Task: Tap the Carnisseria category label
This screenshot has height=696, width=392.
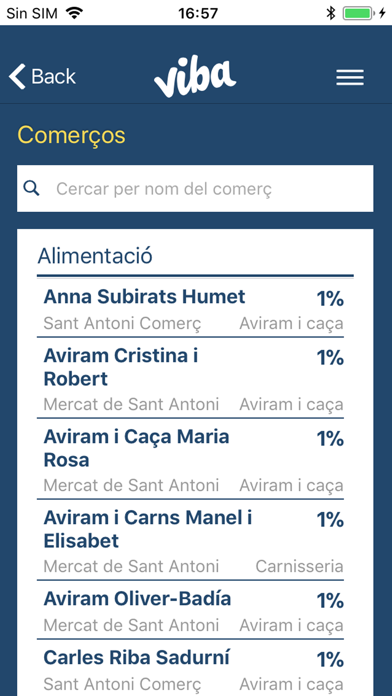Action: tap(299, 566)
